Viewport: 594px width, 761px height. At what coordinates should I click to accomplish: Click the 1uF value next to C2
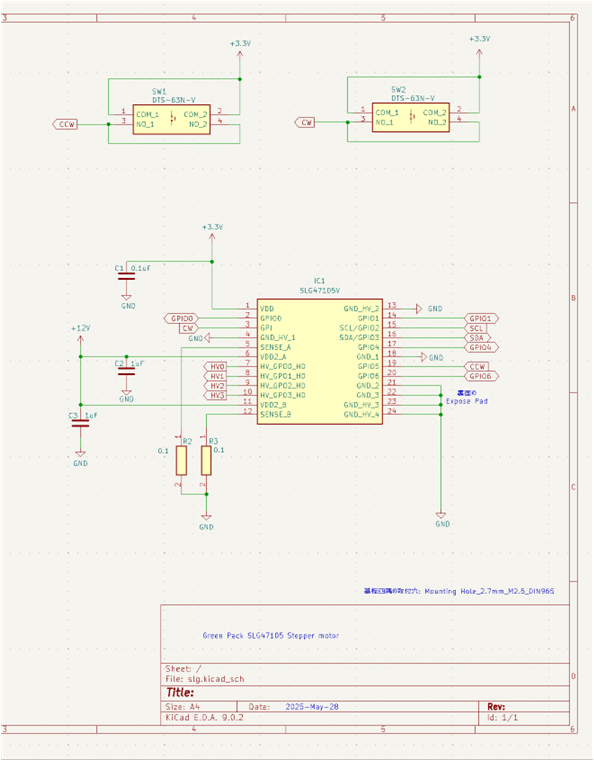pyautogui.click(x=137, y=364)
